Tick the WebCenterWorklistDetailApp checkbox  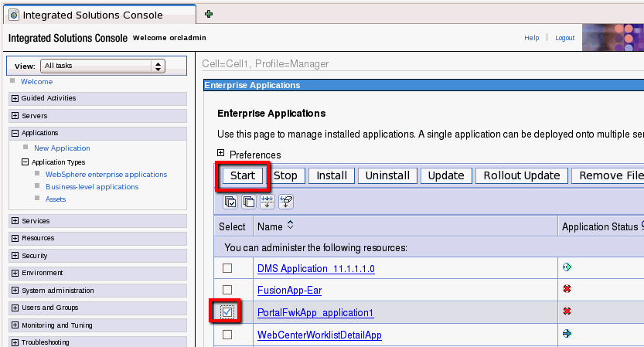(227, 335)
